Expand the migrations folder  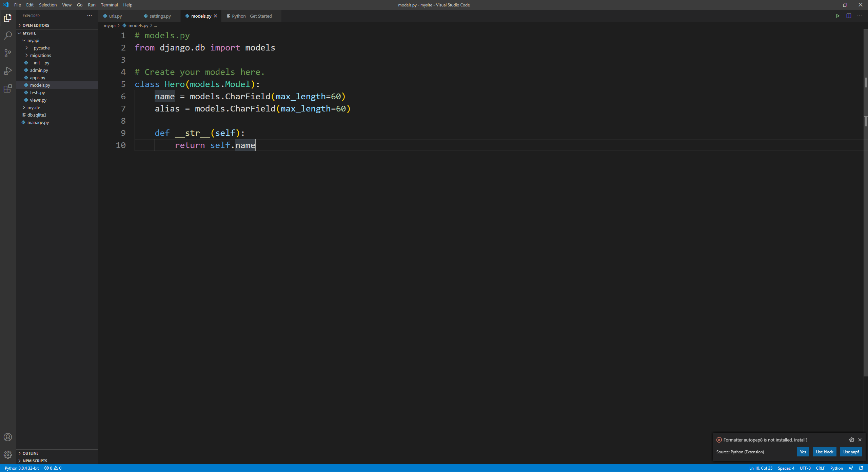[x=57, y=55]
